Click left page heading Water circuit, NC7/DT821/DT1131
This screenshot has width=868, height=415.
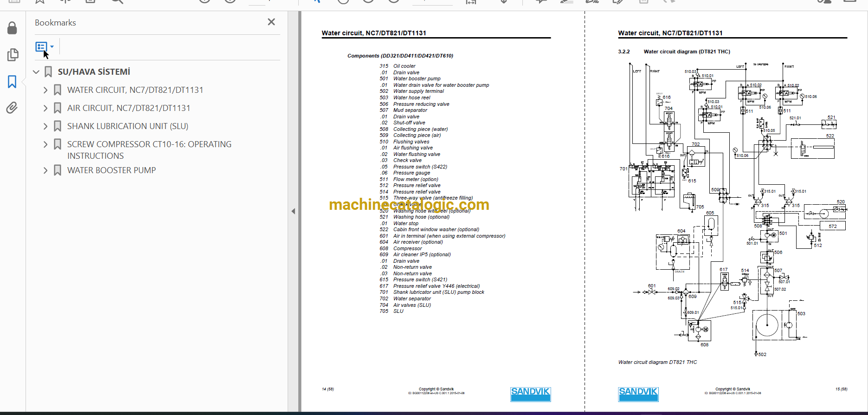click(x=374, y=33)
